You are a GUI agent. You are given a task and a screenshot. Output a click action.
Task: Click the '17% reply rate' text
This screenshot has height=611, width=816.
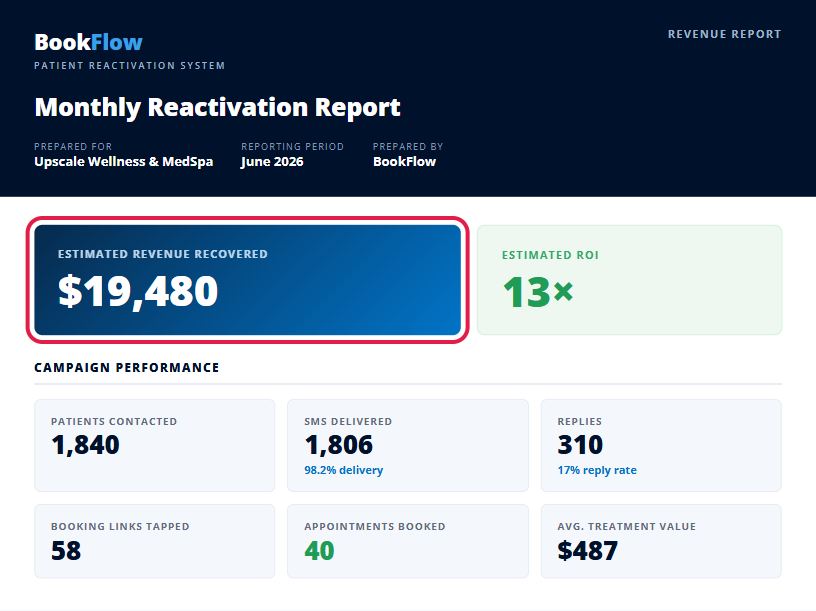point(597,470)
